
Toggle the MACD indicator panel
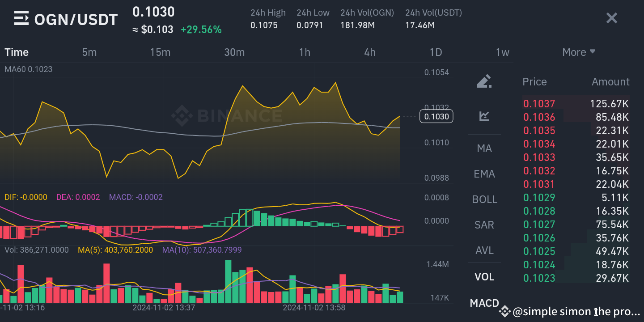[x=484, y=303]
